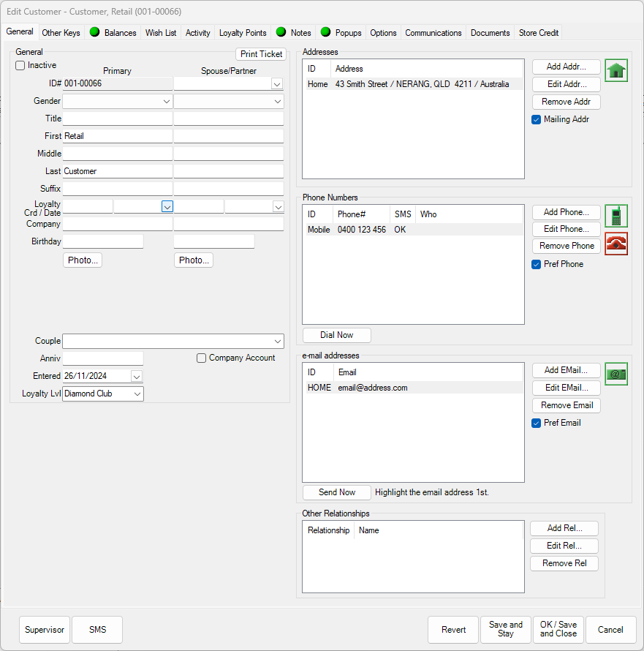
Task: Toggle the Pref Phone checkbox
Action: [537, 264]
